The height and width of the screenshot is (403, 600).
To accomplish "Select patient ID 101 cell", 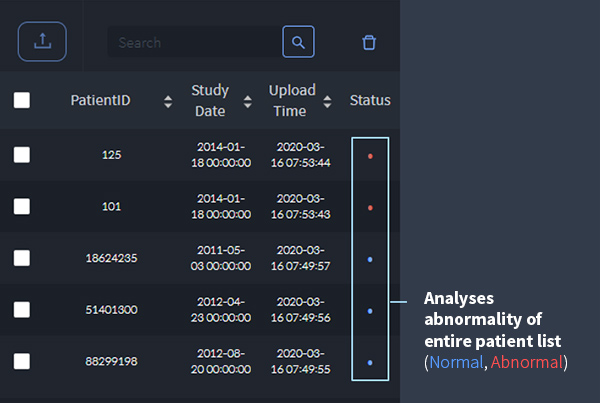I will (111, 206).
